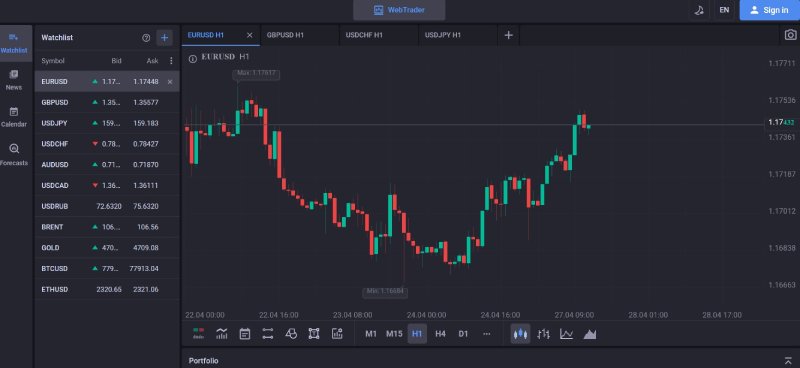The height and width of the screenshot is (368, 800).
Task: Set timeframe to M1
Action: tap(371, 334)
